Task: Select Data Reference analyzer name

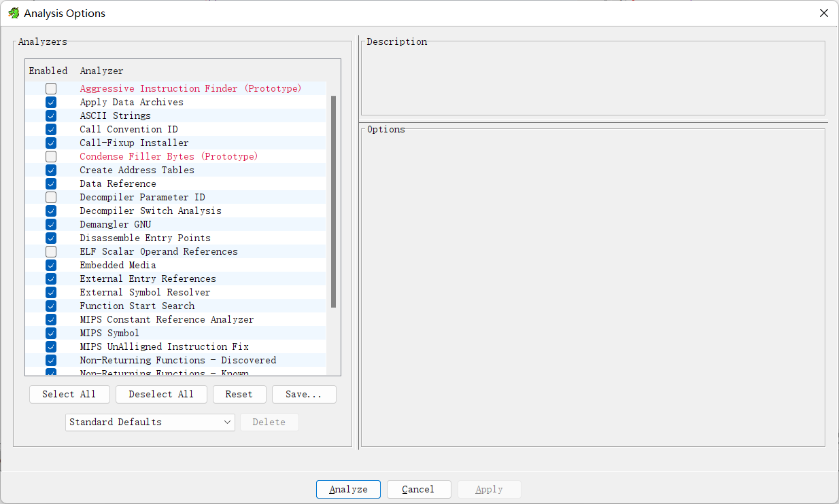Action: tap(118, 183)
